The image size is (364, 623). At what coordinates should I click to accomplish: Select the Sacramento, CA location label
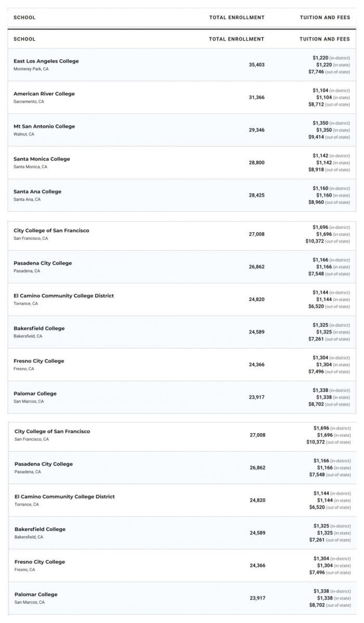pyautogui.click(x=29, y=102)
